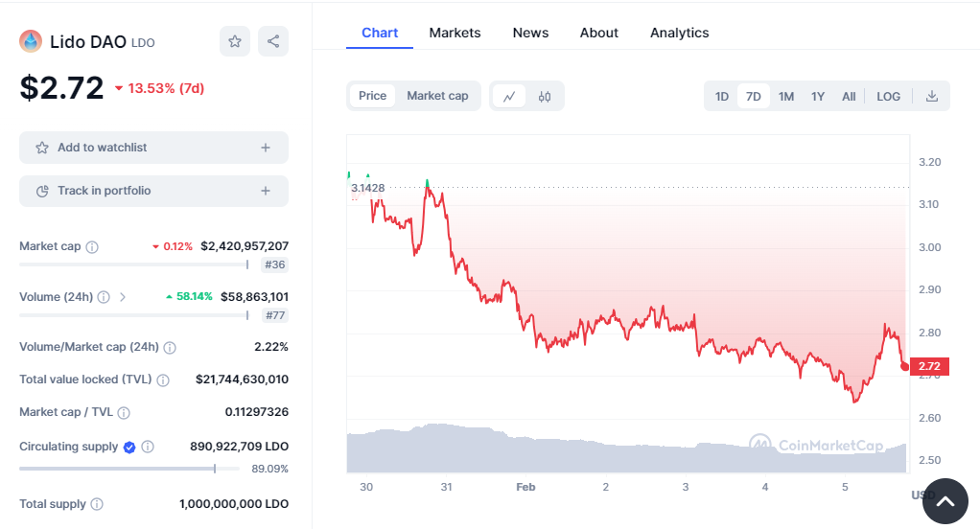980x529 pixels.
Task: Open the Markets tab
Action: click(x=455, y=33)
